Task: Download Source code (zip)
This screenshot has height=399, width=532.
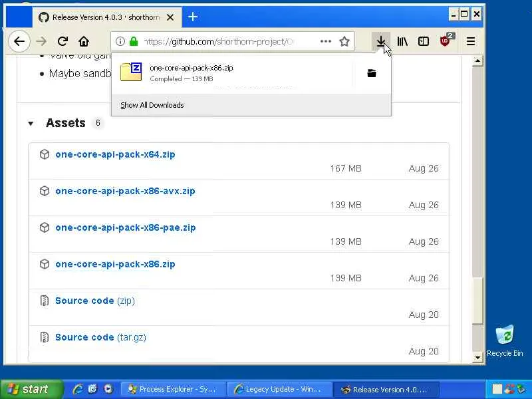Action: [x=95, y=301]
